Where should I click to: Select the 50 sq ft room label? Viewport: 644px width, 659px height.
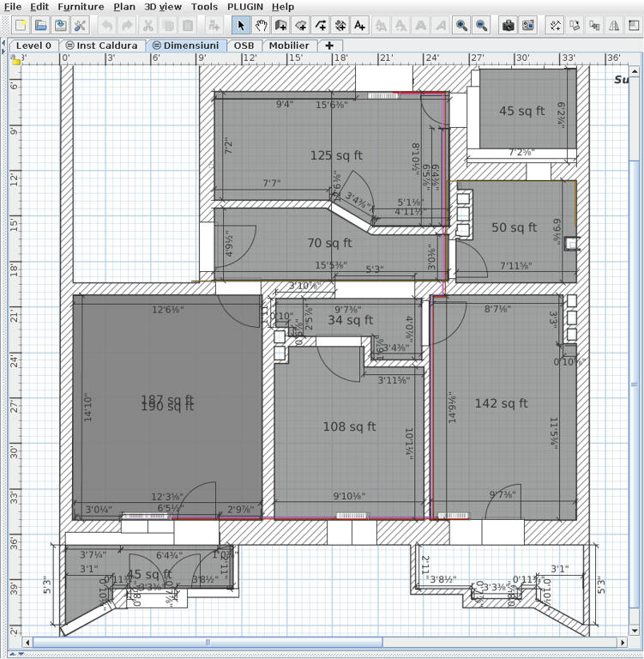[515, 227]
